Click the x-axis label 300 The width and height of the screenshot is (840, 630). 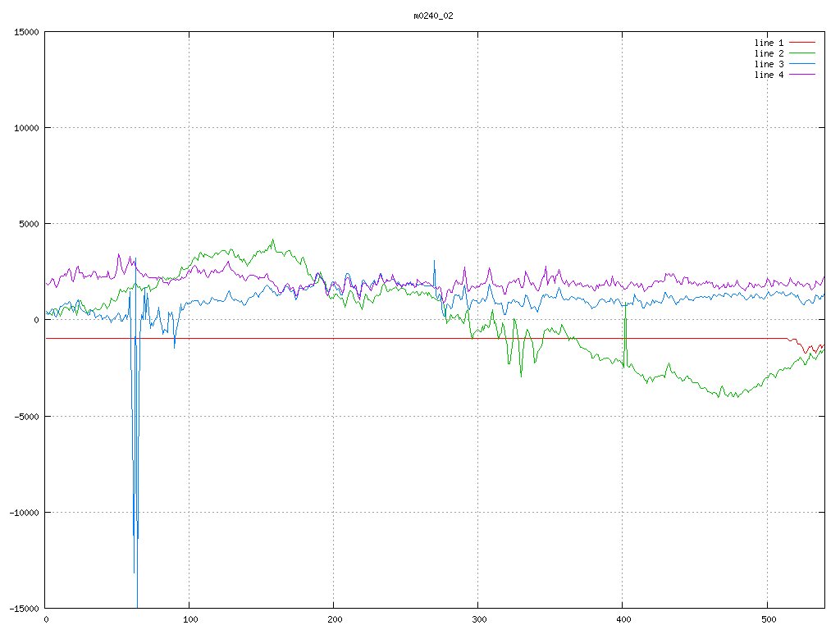tap(479, 620)
